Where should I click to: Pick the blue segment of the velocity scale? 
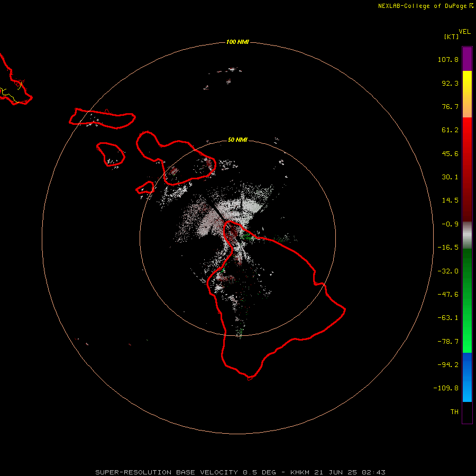pos(467,377)
